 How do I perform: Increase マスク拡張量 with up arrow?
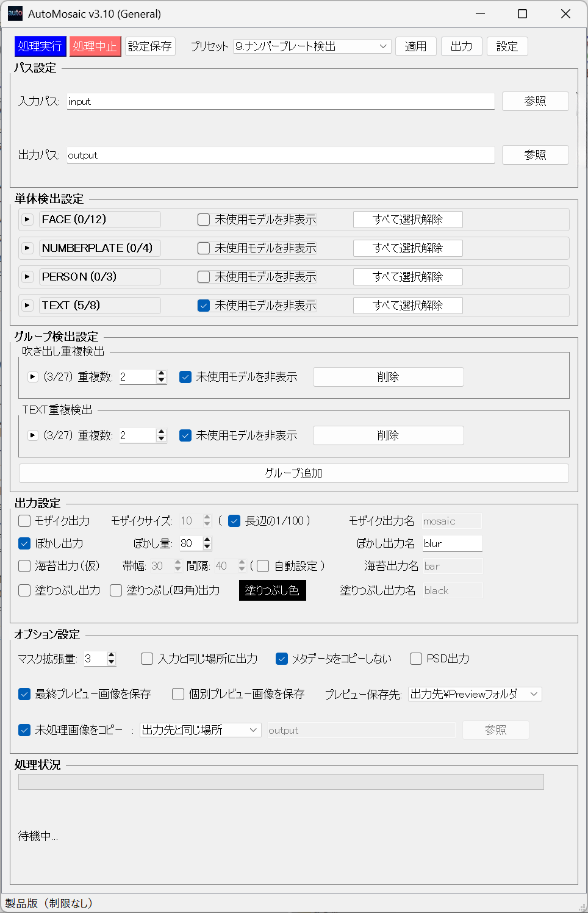[111, 655]
